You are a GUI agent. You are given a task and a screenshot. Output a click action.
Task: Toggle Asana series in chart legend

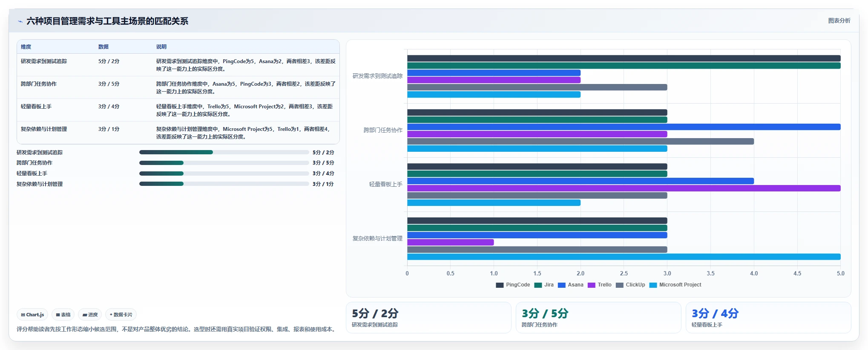570,285
